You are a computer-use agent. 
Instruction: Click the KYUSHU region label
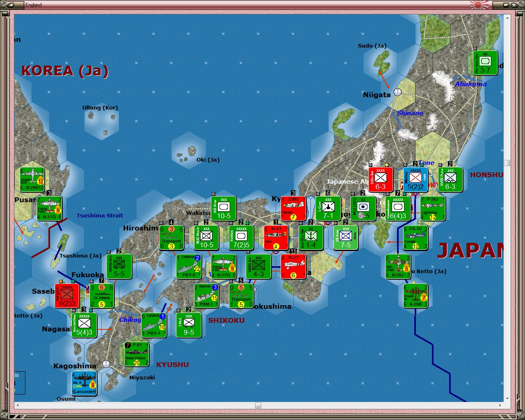click(172, 365)
